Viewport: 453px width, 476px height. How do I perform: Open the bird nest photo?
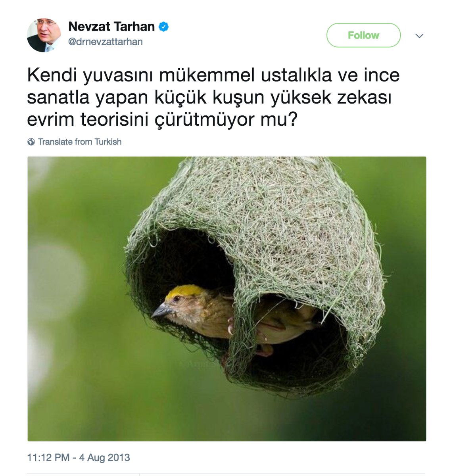(226, 299)
